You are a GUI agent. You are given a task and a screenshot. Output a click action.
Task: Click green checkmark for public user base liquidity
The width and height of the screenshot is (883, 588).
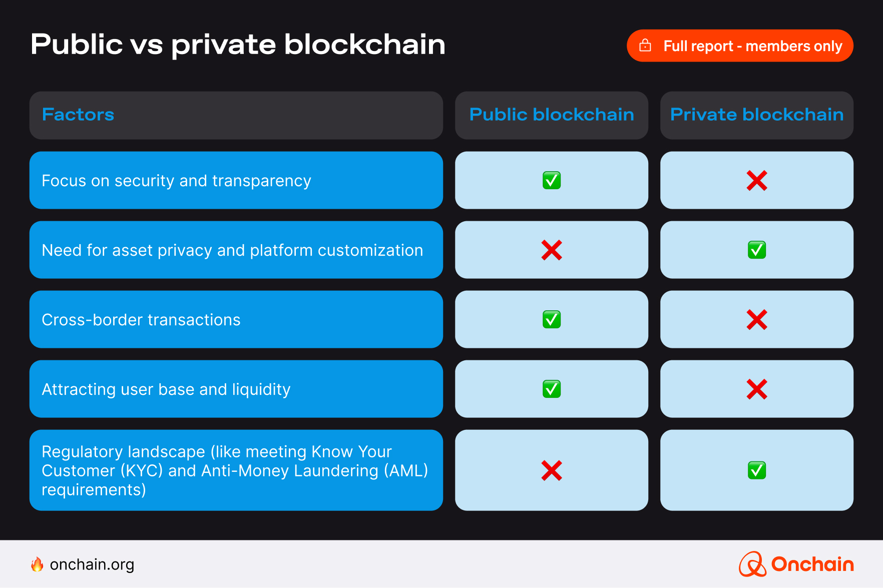[x=551, y=389]
